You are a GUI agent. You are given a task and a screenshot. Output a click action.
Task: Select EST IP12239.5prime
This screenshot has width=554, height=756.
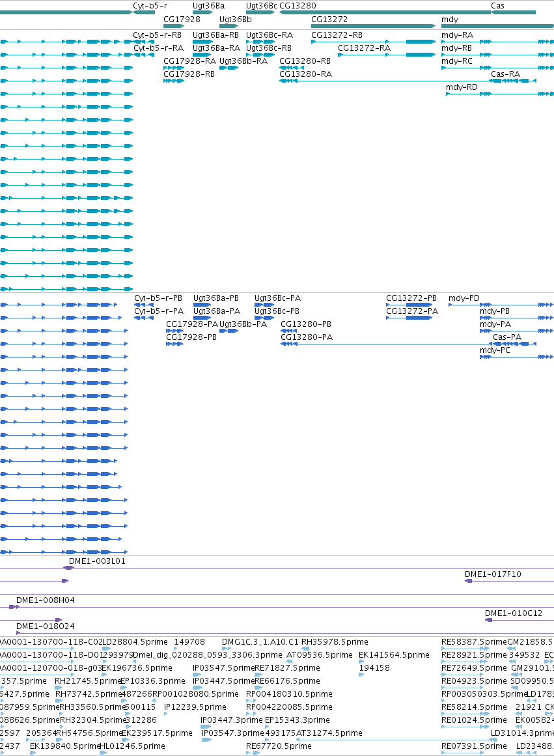(x=195, y=708)
